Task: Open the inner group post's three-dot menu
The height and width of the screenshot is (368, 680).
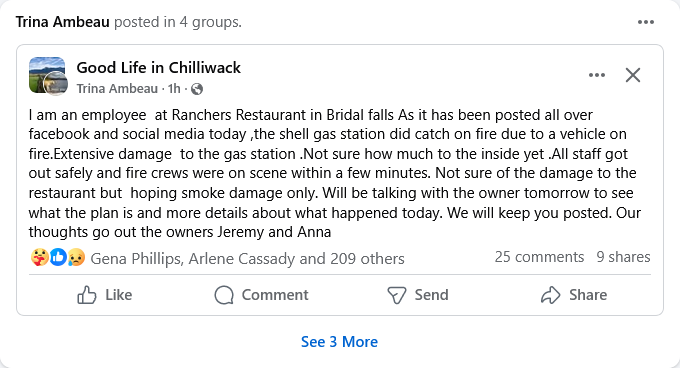Action: click(597, 75)
